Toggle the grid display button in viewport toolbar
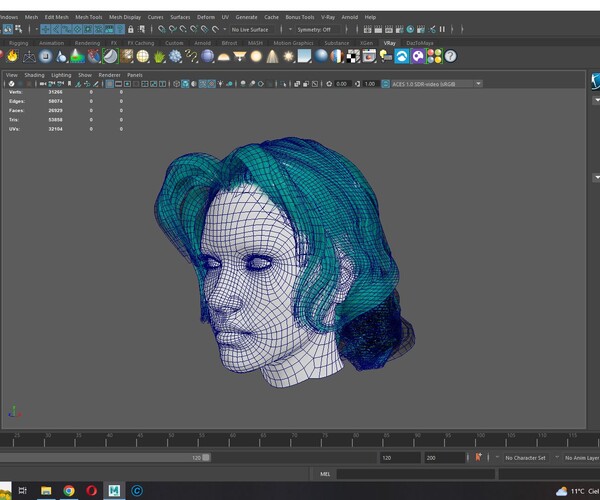 [x=109, y=84]
